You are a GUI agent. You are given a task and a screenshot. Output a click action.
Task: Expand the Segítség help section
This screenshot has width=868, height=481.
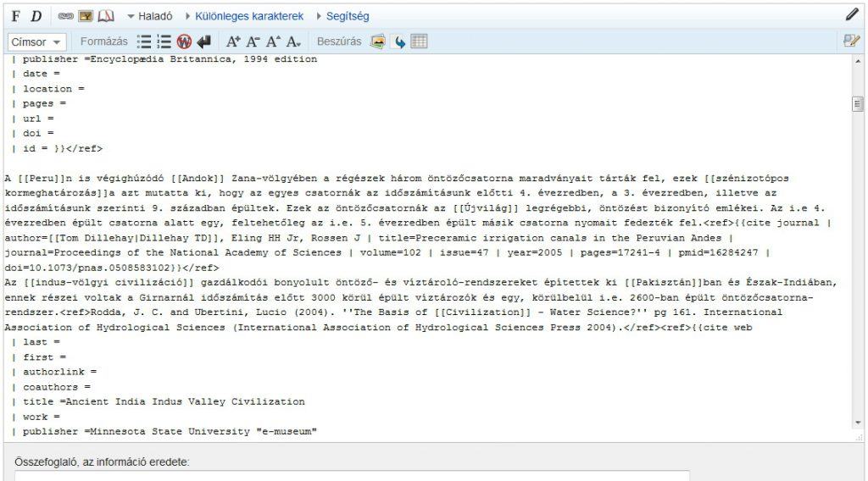pos(342,16)
